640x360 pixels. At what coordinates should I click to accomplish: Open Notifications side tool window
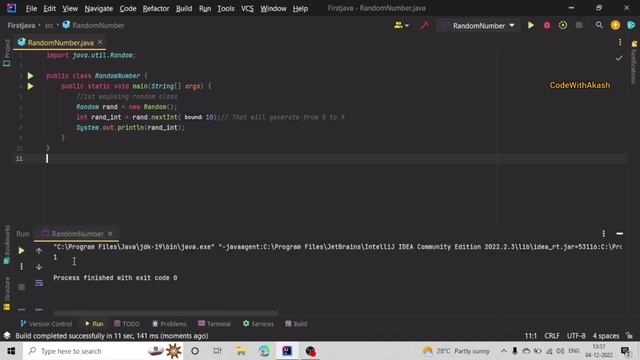(634, 61)
